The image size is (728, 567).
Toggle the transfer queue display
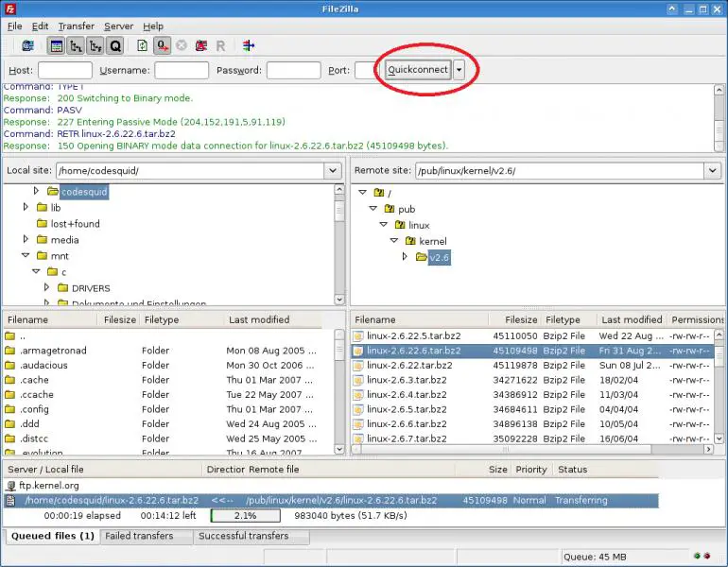114,46
